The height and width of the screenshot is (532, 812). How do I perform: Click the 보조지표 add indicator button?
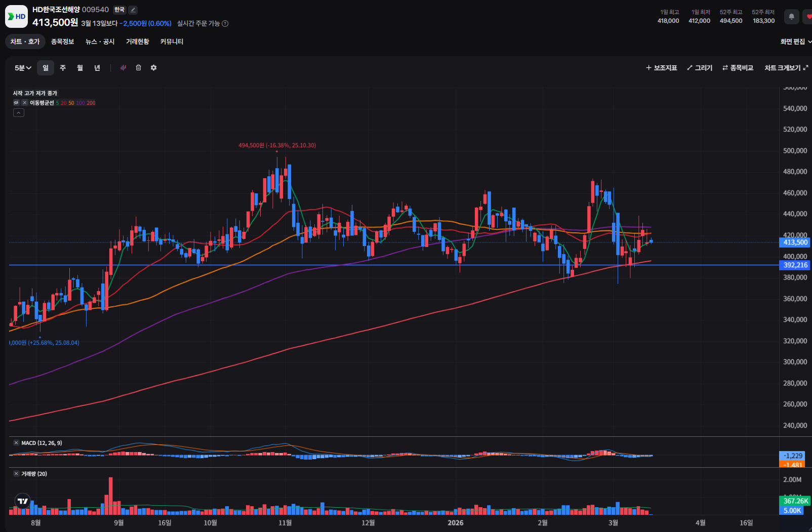[661, 68]
